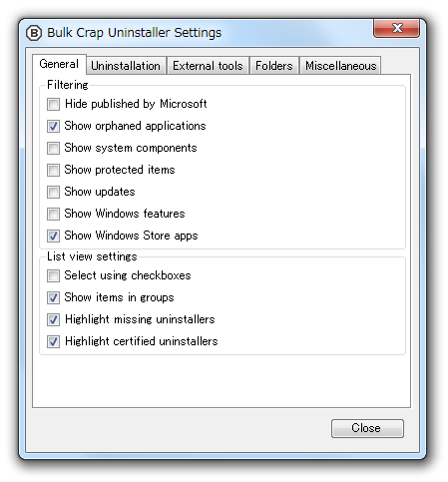The image size is (448, 482).
Task: Click the Highlight certified uninstallers label text
Action: pyautogui.click(x=142, y=341)
